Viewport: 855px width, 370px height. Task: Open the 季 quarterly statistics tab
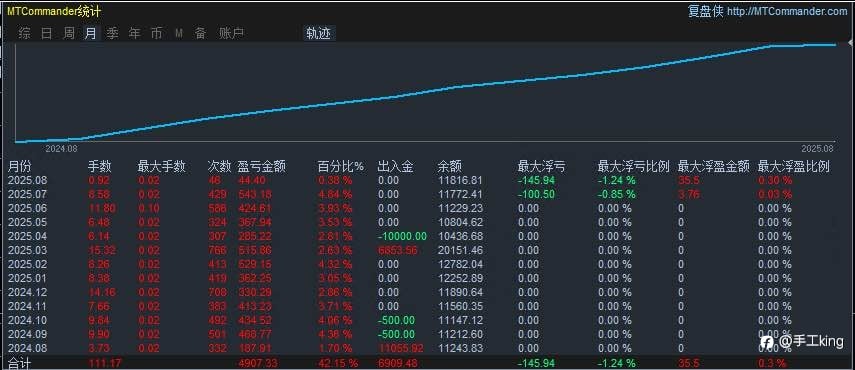pyautogui.click(x=112, y=34)
